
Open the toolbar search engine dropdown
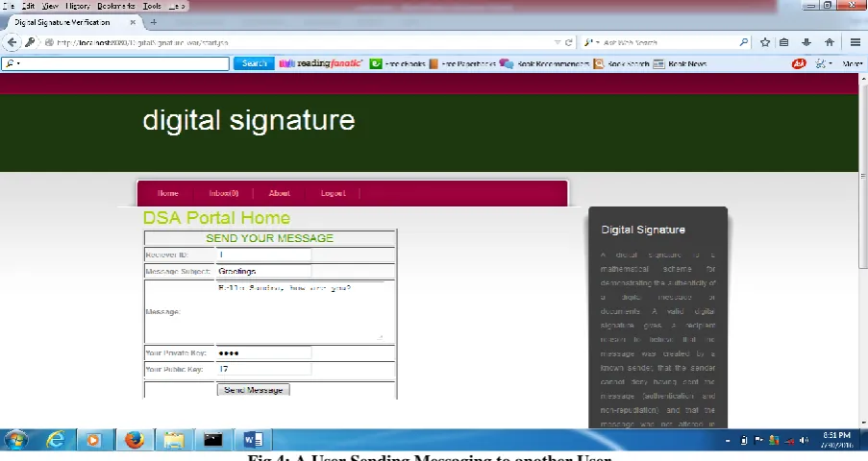(12, 63)
